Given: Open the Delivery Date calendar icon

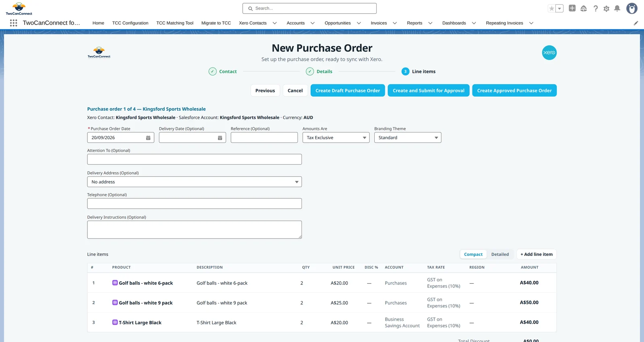Looking at the screenshot, I should coord(220,138).
